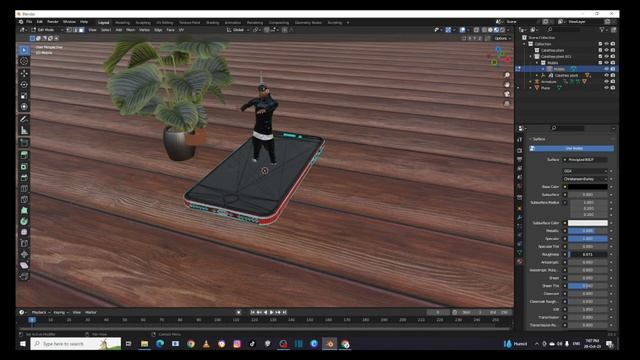Screen dimensions: 640x360
Task: Select the Move tool
Action: tap(24, 73)
